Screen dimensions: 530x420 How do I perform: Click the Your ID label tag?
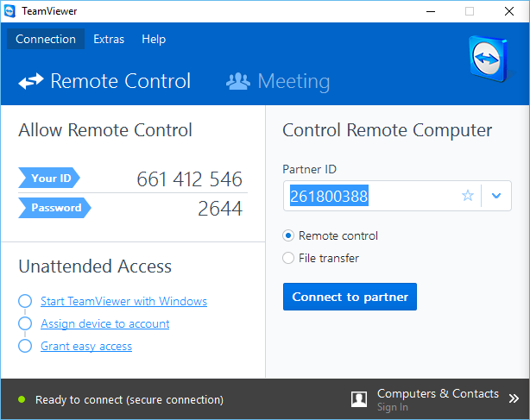(x=49, y=178)
